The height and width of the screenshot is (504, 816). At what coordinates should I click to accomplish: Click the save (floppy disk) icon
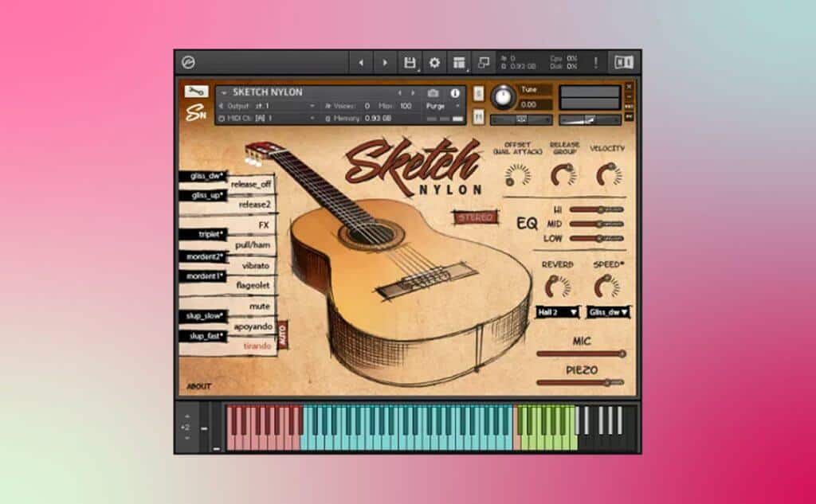pos(410,62)
